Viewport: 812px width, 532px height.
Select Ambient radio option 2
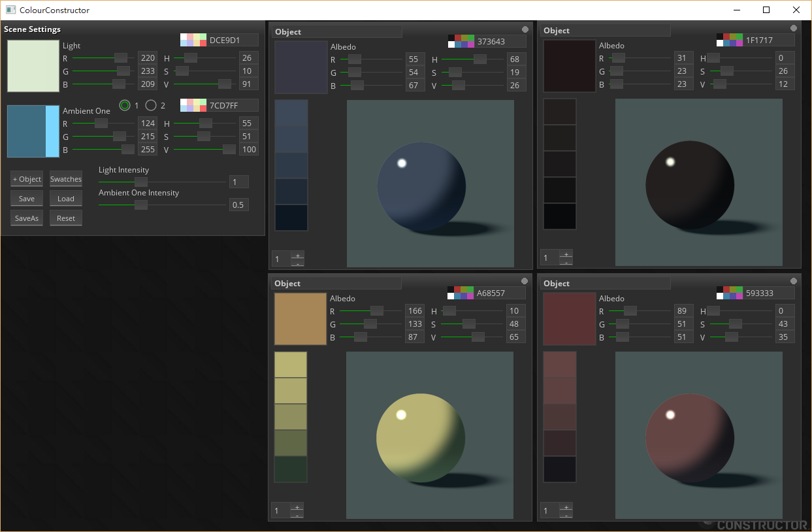tap(151, 105)
